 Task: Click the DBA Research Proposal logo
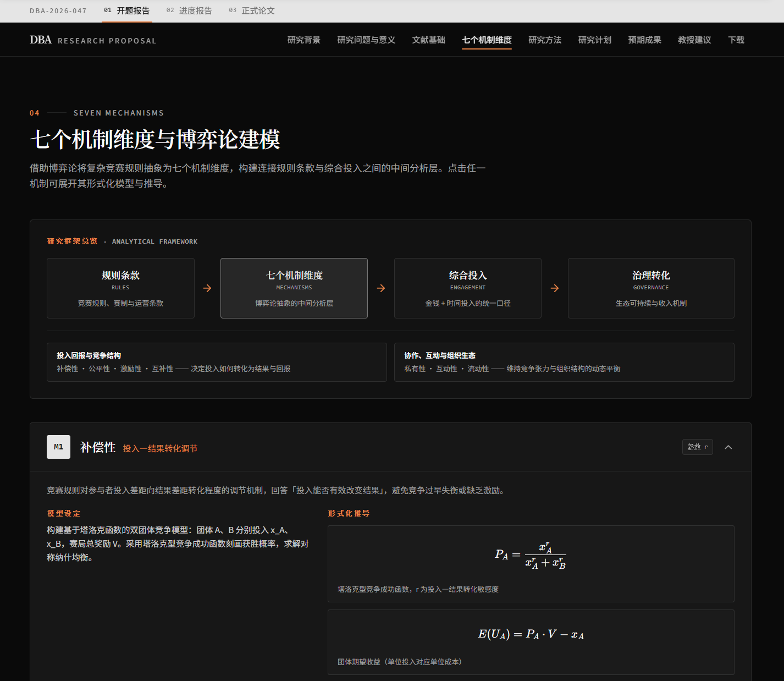93,40
